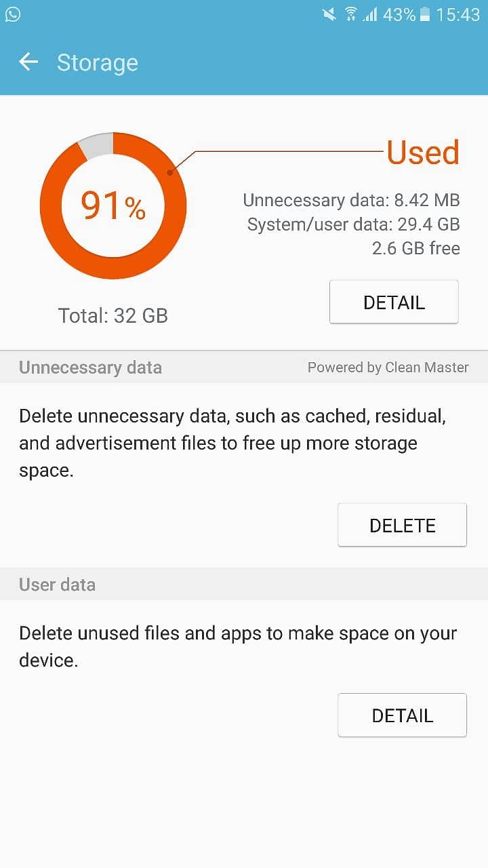Select the Unnecessary data: 8.42 MB line
Screen dimensions: 488x868
point(351,200)
